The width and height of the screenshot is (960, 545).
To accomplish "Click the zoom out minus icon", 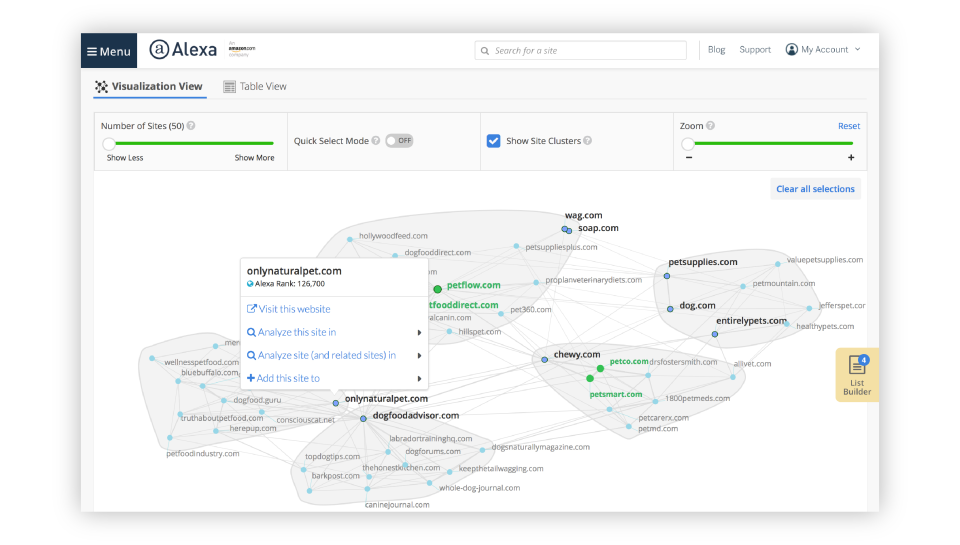I will (689, 158).
